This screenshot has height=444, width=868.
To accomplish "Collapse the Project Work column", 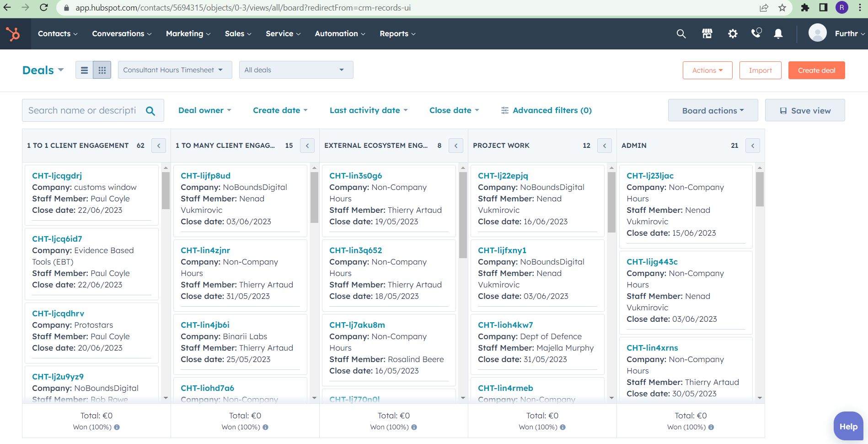I will click(x=604, y=146).
